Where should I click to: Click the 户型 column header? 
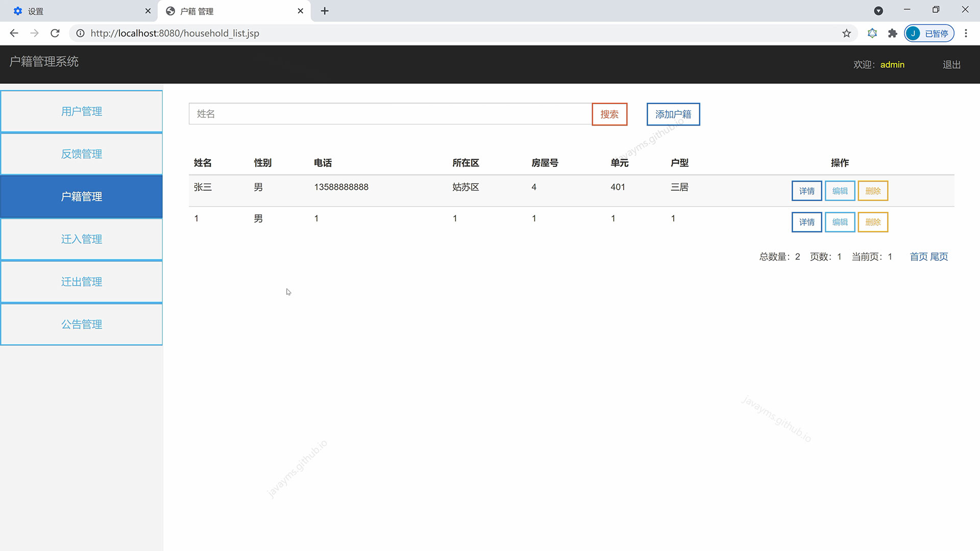tap(679, 163)
